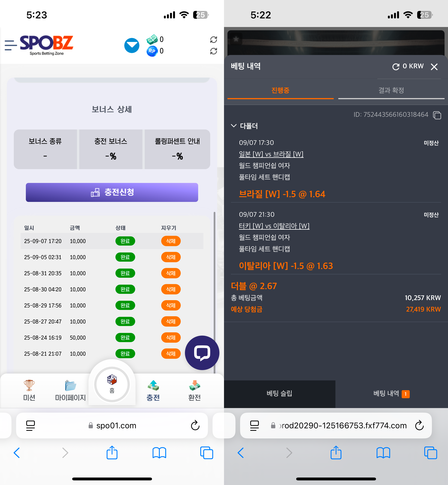This screenshot has width=448, height=485.
Task: Close the 베팅 내역 panel
Action: [x=434, y=67]
